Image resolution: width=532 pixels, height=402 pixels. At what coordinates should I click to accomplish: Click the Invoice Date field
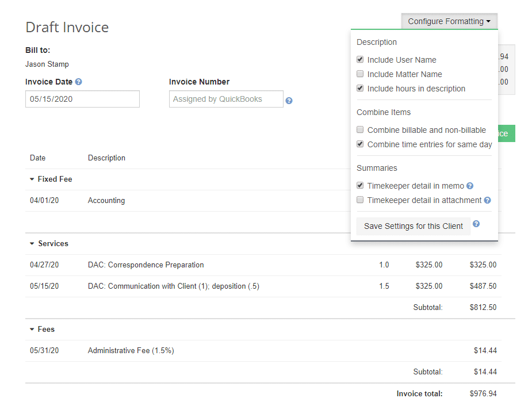(82, 99)
